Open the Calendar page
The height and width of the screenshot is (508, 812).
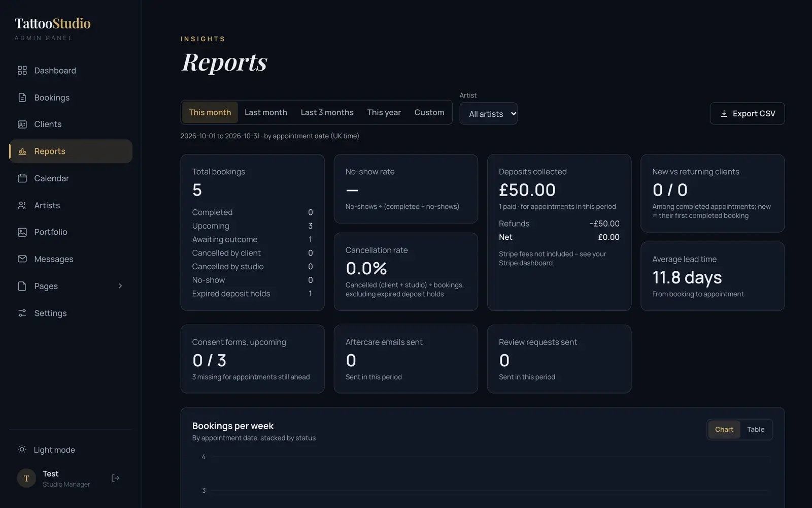(x=71, y=178)
